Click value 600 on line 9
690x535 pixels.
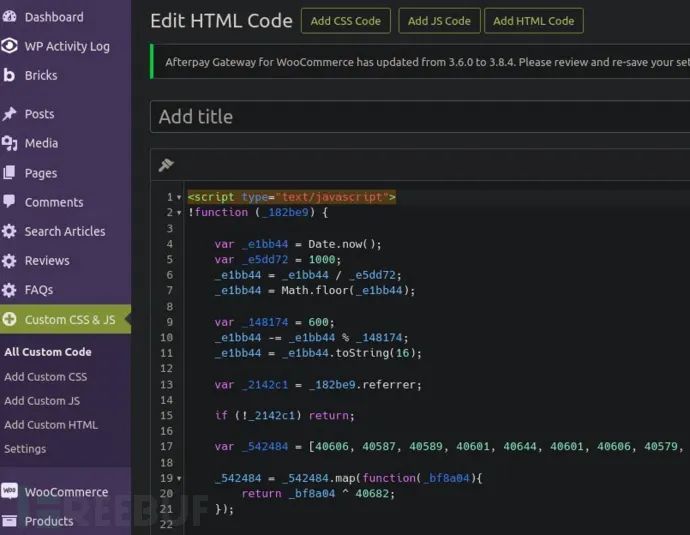coord(319,322)
